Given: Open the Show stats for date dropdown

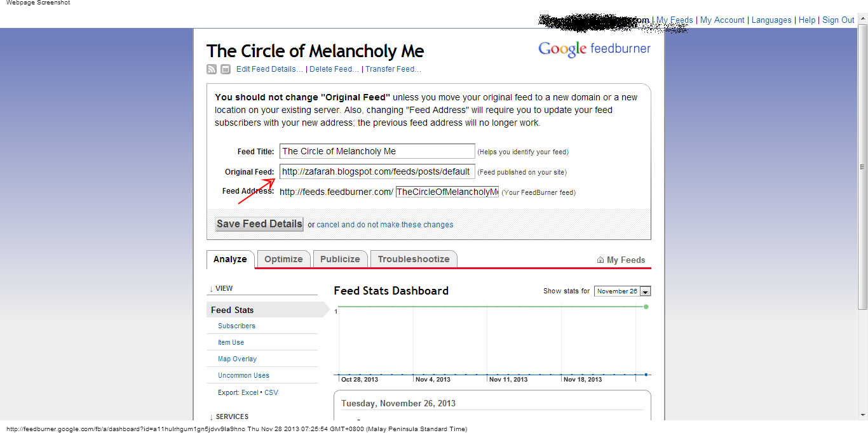Looking at the screenshot, I should (623, 291).
